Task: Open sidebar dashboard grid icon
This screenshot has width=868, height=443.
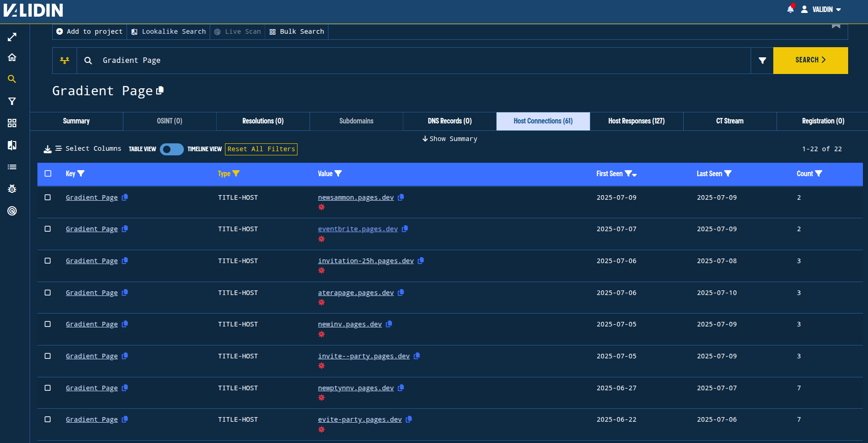Action: click(x=12, y=123)
